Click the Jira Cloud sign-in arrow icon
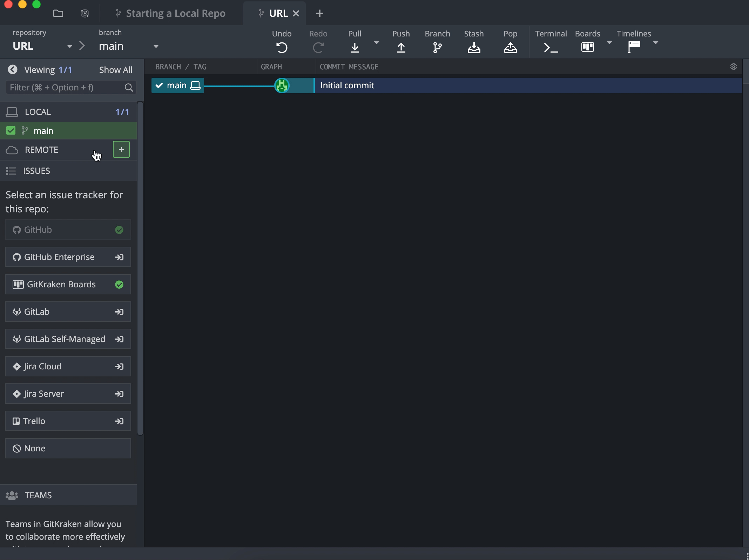 (119, 366)
